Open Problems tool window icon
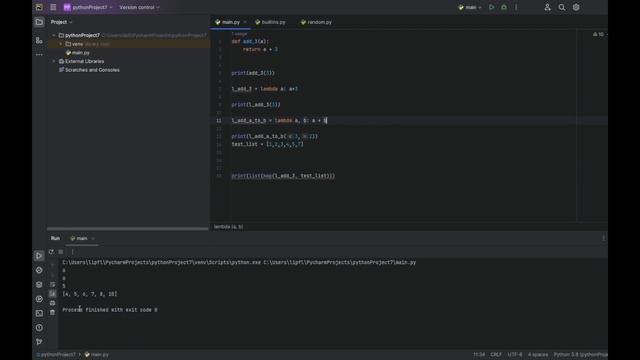The image size is (640, 360). (39, 327)
